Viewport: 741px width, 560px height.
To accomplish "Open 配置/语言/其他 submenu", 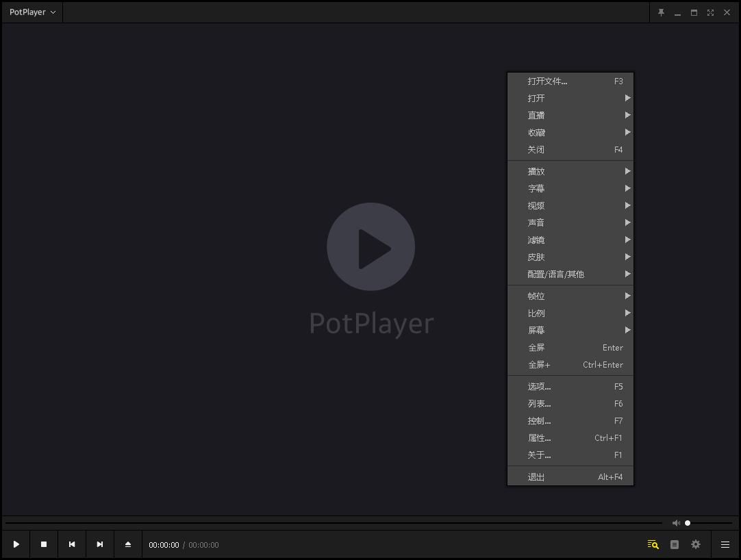I will [x=570, y=274].
